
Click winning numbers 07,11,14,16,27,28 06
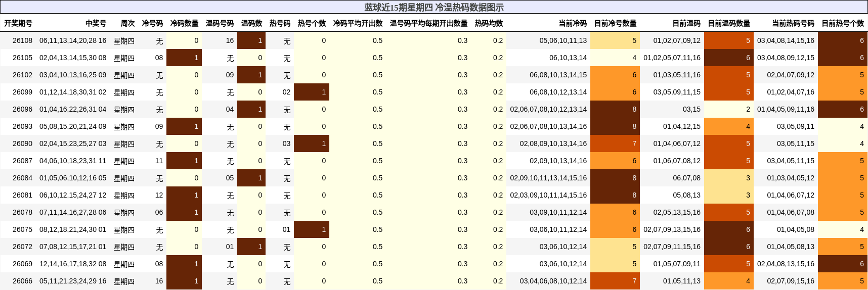pyautogui.click(x=73, y=212)
